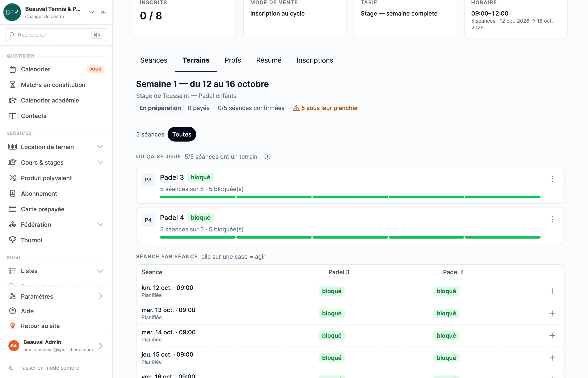Click first green segment of Padel 3 bar
588x378 pixels.
(x=198, y=197)
